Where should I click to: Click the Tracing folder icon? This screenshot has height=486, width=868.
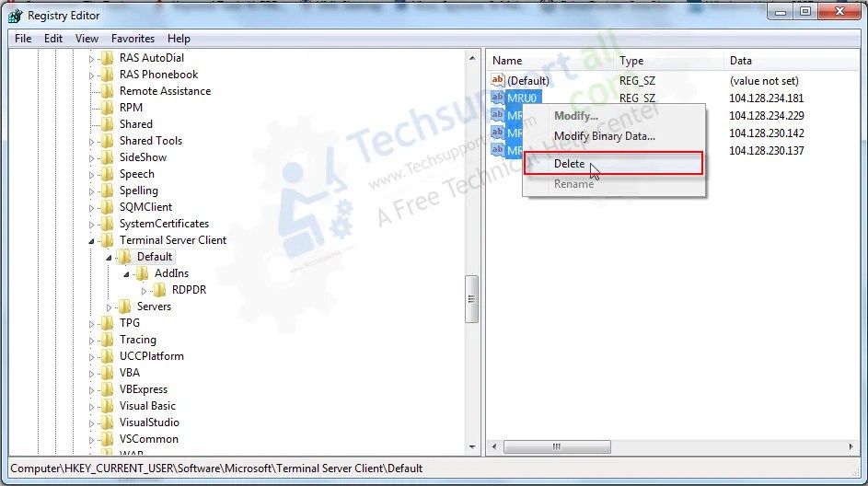(108, 340)
